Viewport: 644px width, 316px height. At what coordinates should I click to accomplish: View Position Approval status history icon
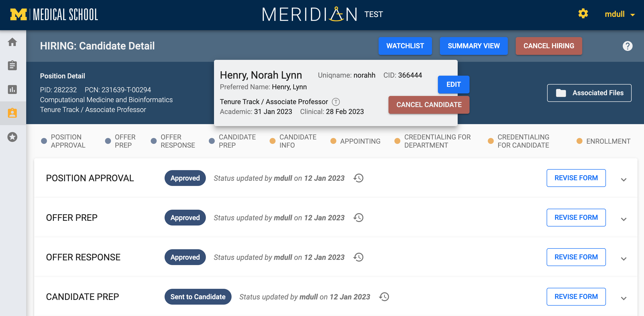(359, 178)
